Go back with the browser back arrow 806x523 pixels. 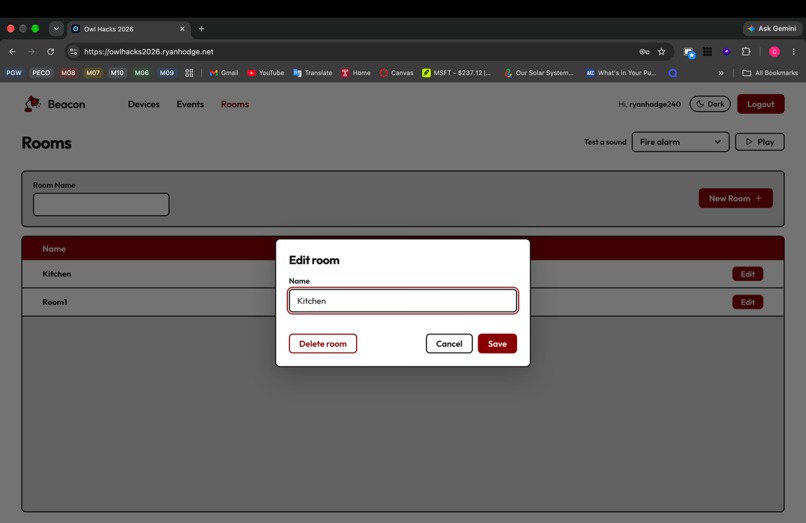(x=12, y=51)
